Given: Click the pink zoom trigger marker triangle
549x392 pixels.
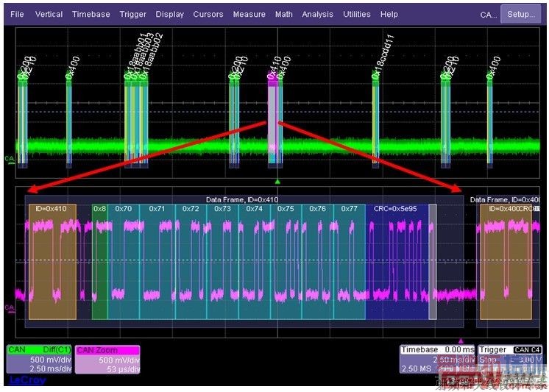Looking at the screenshot, I should point(461,341).
